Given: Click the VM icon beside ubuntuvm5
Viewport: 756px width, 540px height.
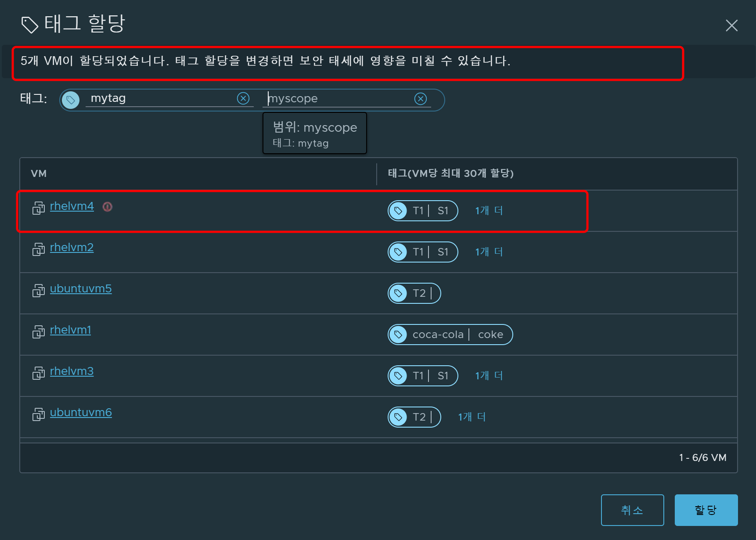Looking at the screenshot, I should click(39, 290).
